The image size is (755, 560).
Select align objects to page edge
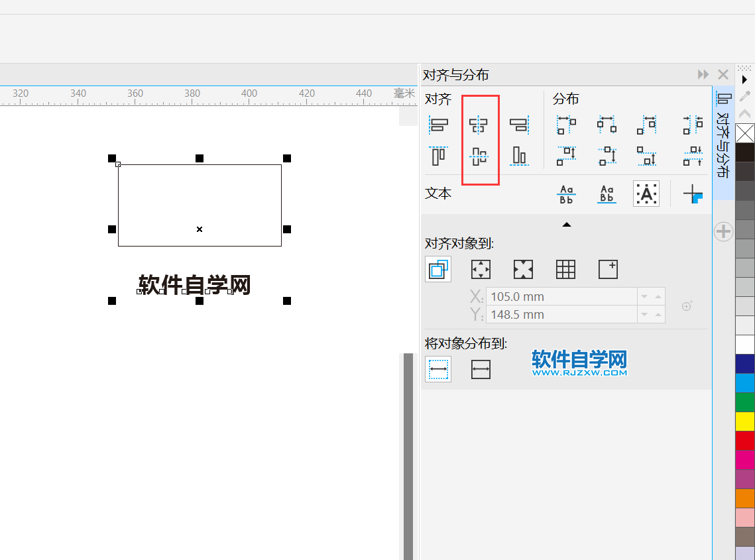pos(480,269)
